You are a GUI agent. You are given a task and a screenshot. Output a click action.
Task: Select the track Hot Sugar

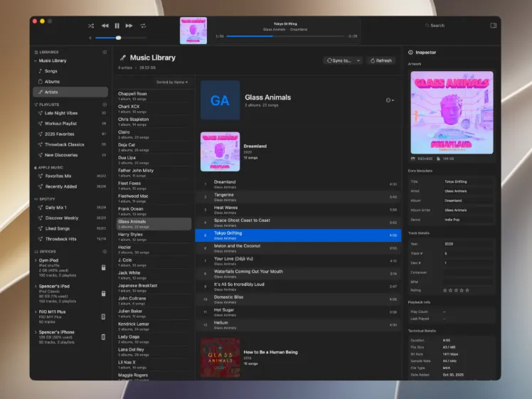coord(298,312)
